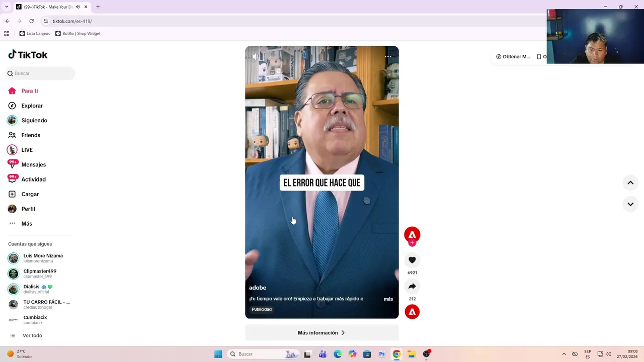The image size is (644, 362).
Task: View site information icon in address bar
Action: [46, 21]
